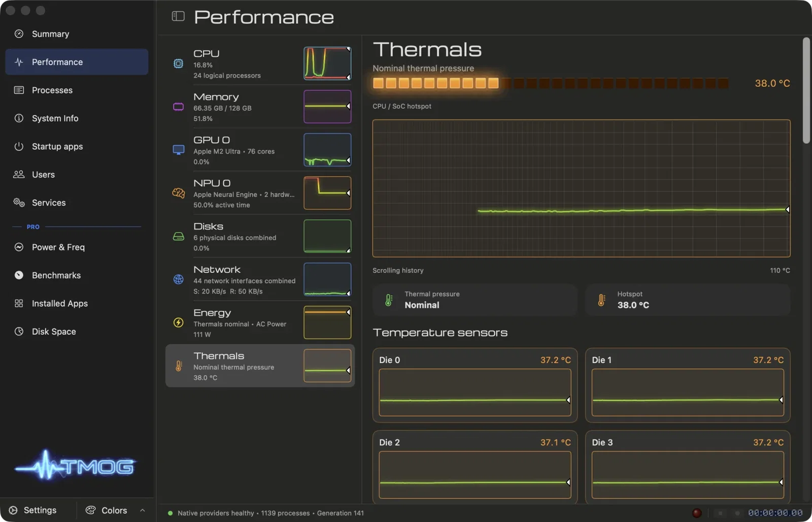Expand the Colors chevron arrow
812x522 pixels.
pyautogui.click(x=143, y=510)
